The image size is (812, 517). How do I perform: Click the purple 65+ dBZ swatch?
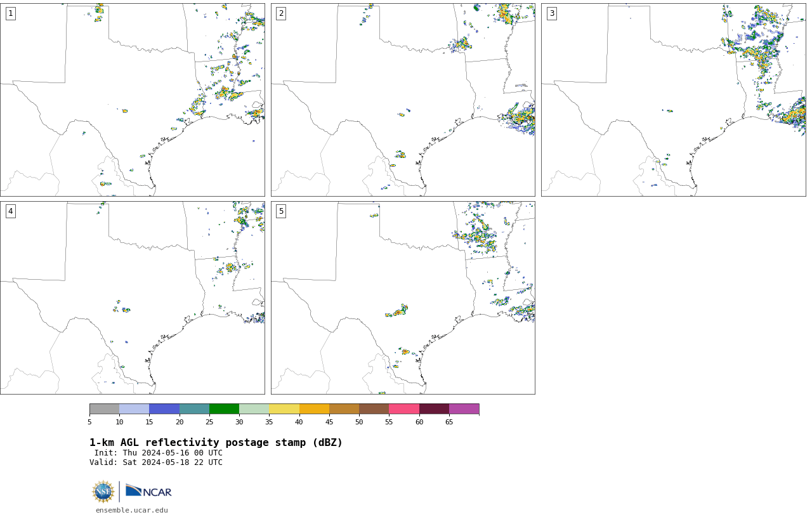pyautogui.click(x=464, y=409)
